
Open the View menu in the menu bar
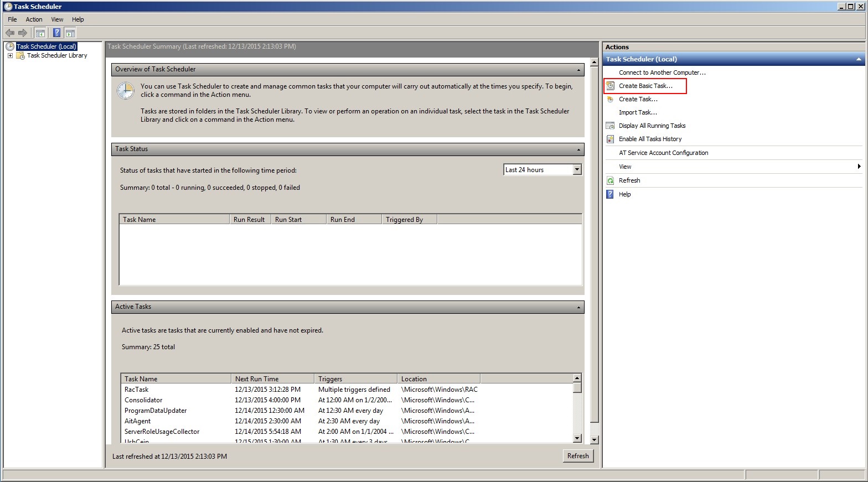[57, 19]
